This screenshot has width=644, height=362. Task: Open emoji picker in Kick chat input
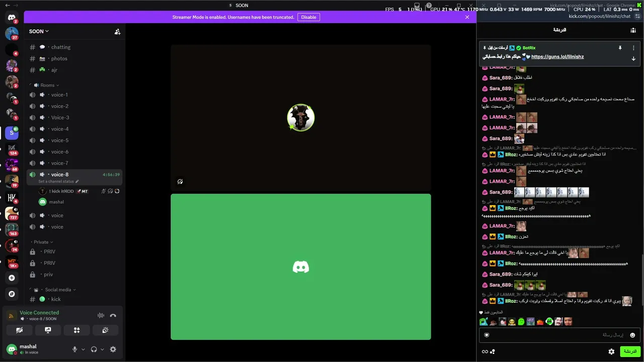click(x=632, y=335)
